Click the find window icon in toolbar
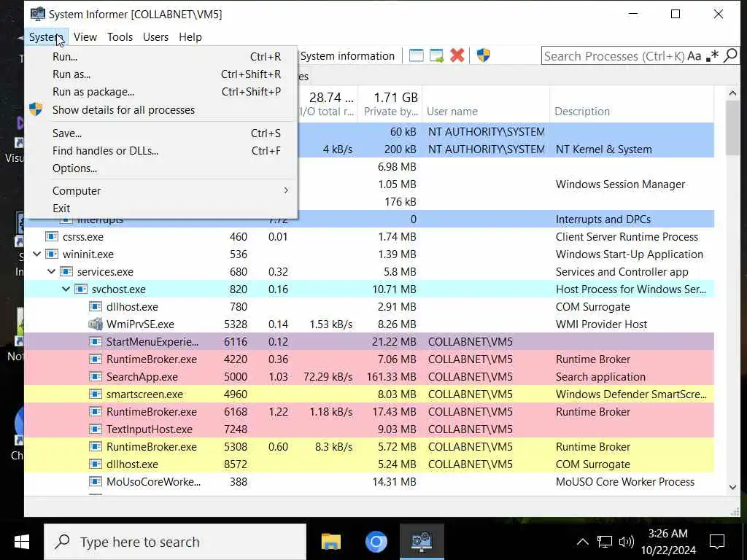This screenshot has width=747, height=560. [416, 55]
